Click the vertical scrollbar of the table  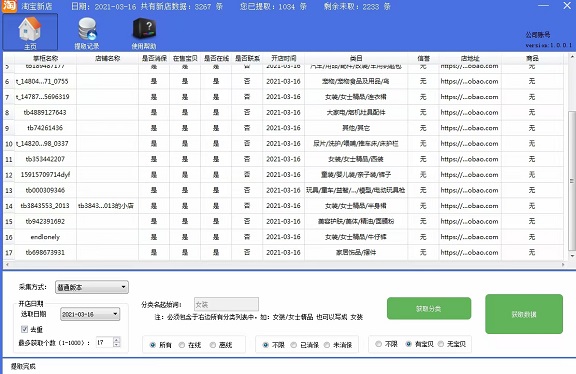coord(572,180)
